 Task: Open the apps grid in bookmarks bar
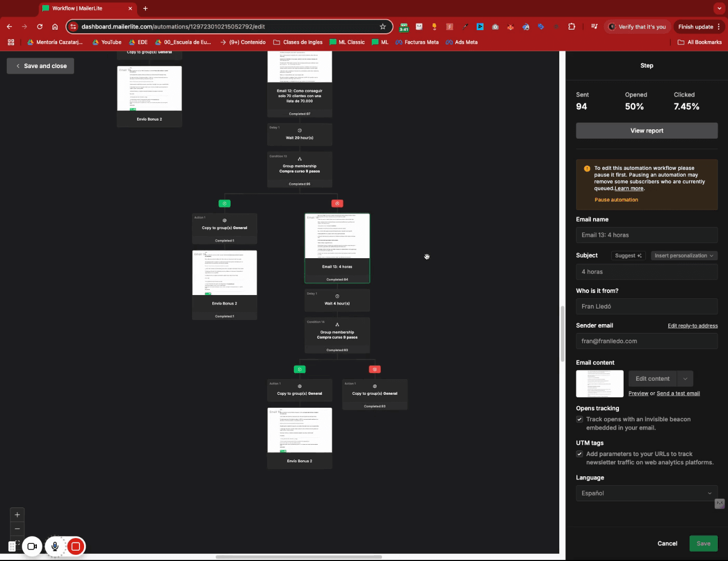11,42
